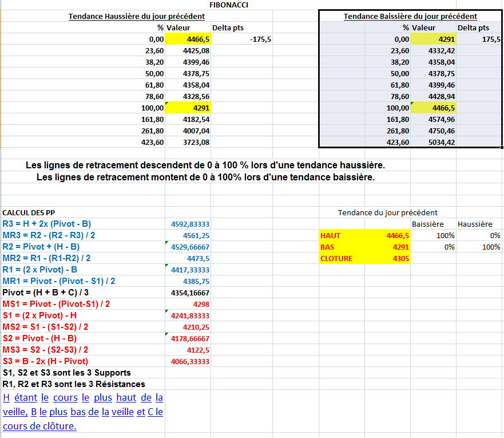Click the 'Tendance Baissière du jour précédent' heading
This screenshot has height=438, width=504.
coord(410,17)
